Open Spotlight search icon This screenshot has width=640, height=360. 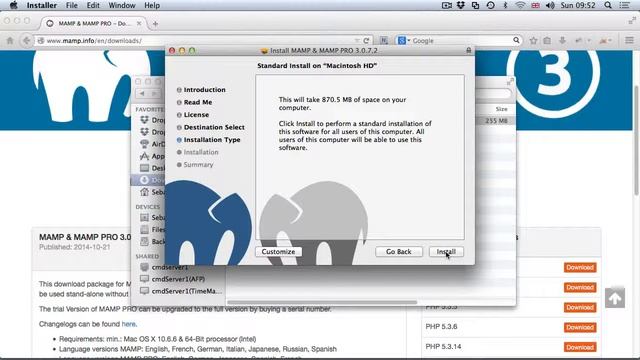point(608,5)
